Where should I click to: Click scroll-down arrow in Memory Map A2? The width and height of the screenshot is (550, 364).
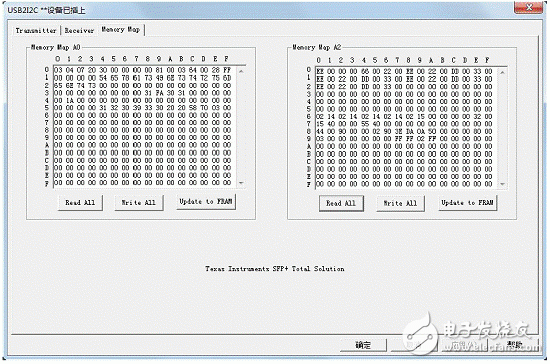(x=503, y=184)
